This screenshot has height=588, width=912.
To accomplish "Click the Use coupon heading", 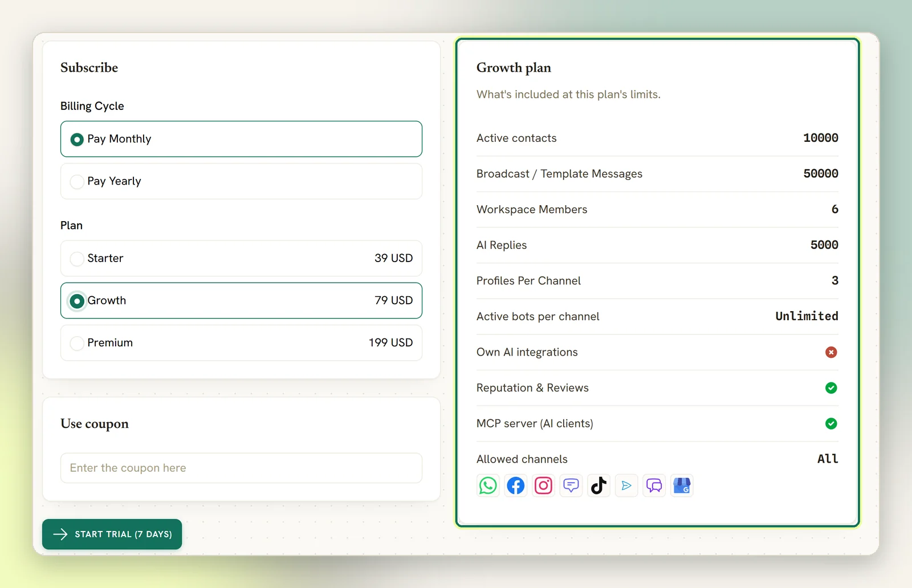I will coord(95,424).
